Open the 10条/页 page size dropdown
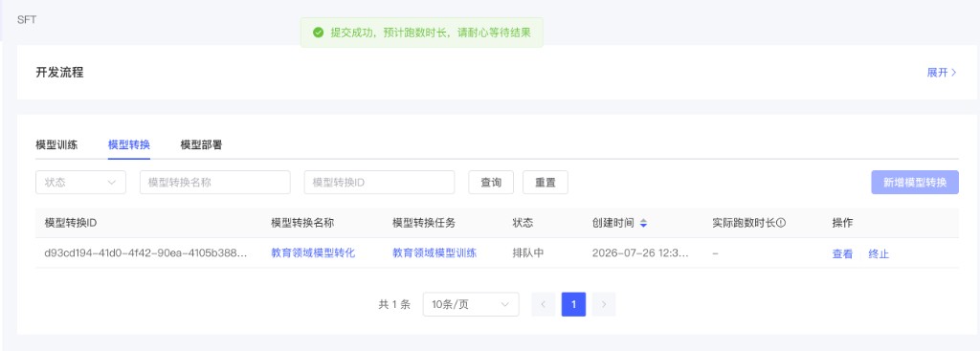The height and width of the screenshot is (351, 980). point(471,304)
